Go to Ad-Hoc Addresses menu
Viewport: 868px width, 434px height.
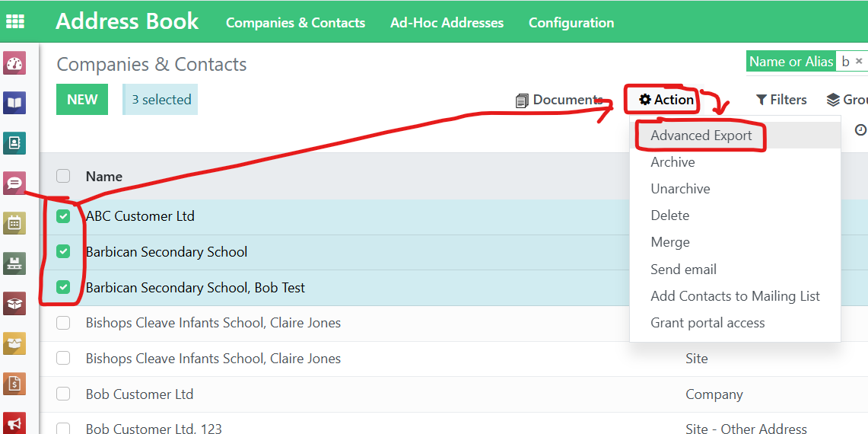[447, 23]
